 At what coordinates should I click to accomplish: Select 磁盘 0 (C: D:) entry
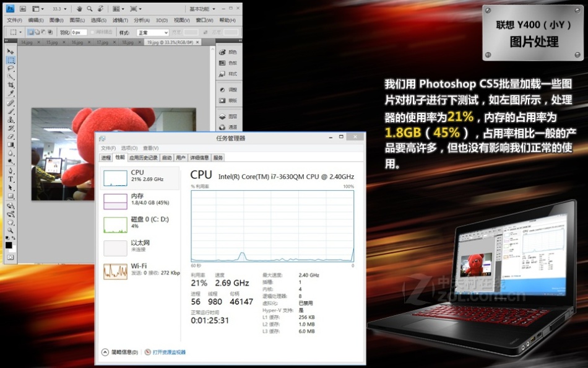coord(139,224)
